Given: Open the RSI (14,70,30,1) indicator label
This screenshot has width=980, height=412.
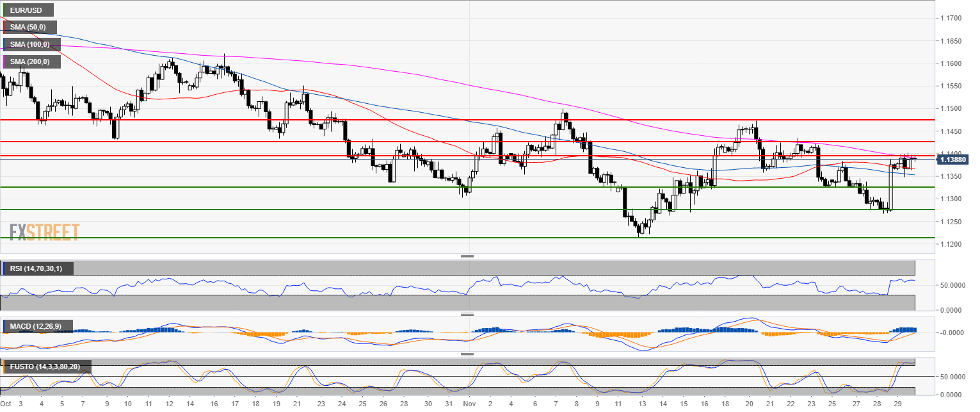Looking at the screenshot, I should [x=37, y=268].
